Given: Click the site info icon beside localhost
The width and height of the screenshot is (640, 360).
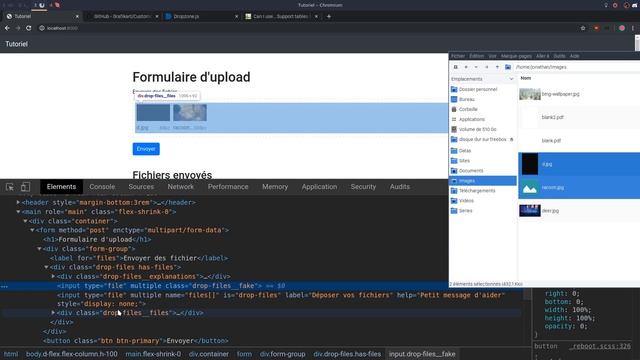Looking at the screenshot, I should pyautogui.click(x=42, y=28).
